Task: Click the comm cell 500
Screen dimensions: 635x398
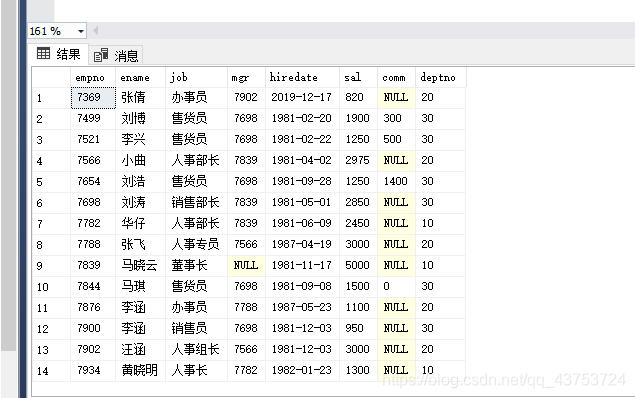Action: pos(396,140)
